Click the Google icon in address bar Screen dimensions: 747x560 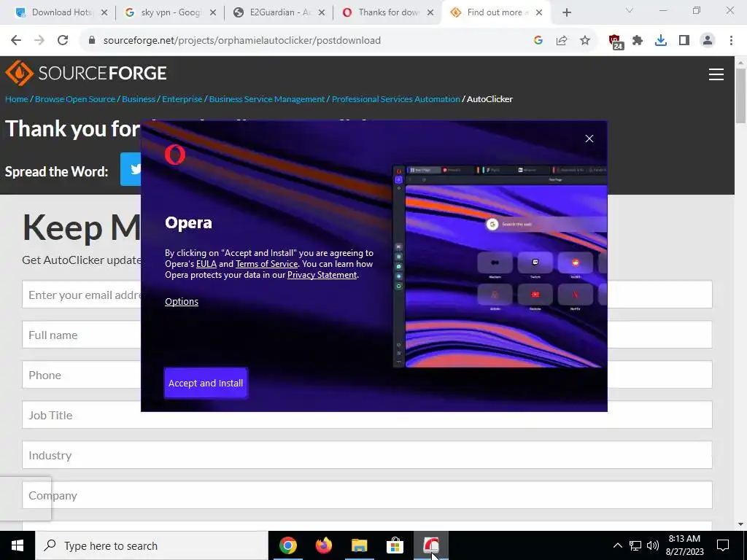538,41
